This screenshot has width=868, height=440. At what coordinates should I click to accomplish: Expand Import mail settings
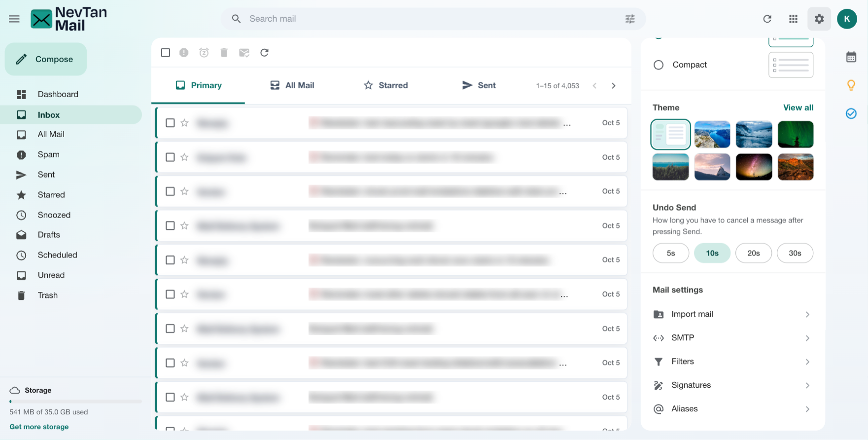(732, 314)
